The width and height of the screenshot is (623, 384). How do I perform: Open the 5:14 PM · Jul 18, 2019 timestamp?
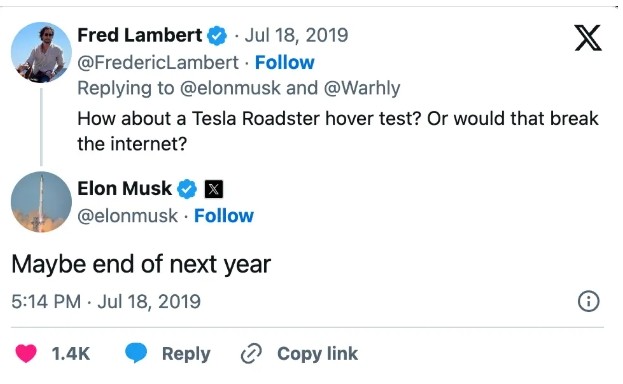[x=106, y=301]
